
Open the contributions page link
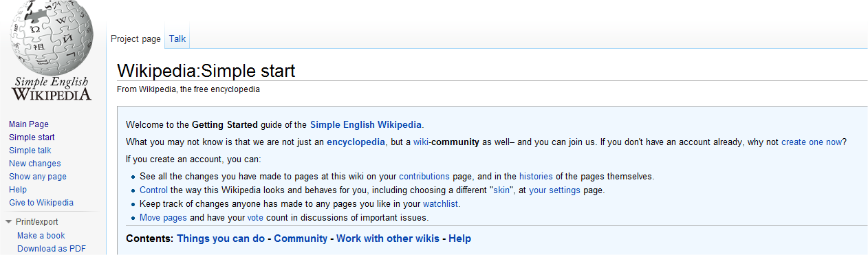424,177
